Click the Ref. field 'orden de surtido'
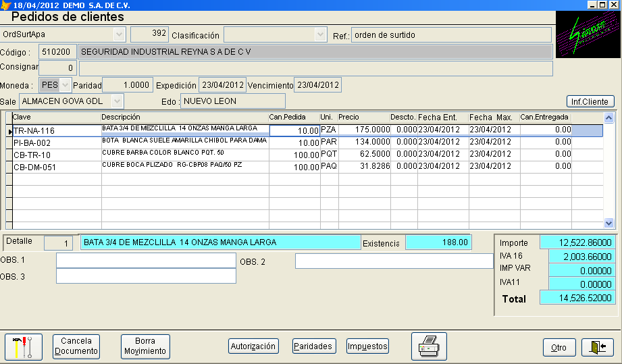622x364 pixels. [x=451, y=35]
